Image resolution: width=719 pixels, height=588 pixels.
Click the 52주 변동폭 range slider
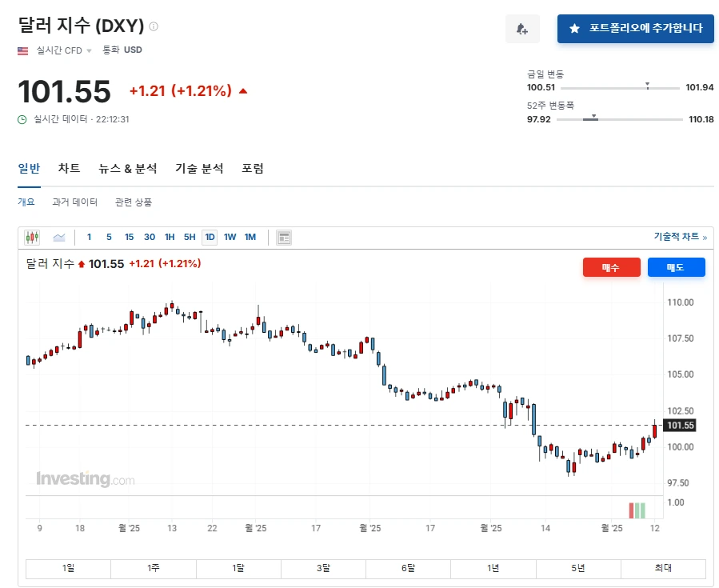click(615, 119)
